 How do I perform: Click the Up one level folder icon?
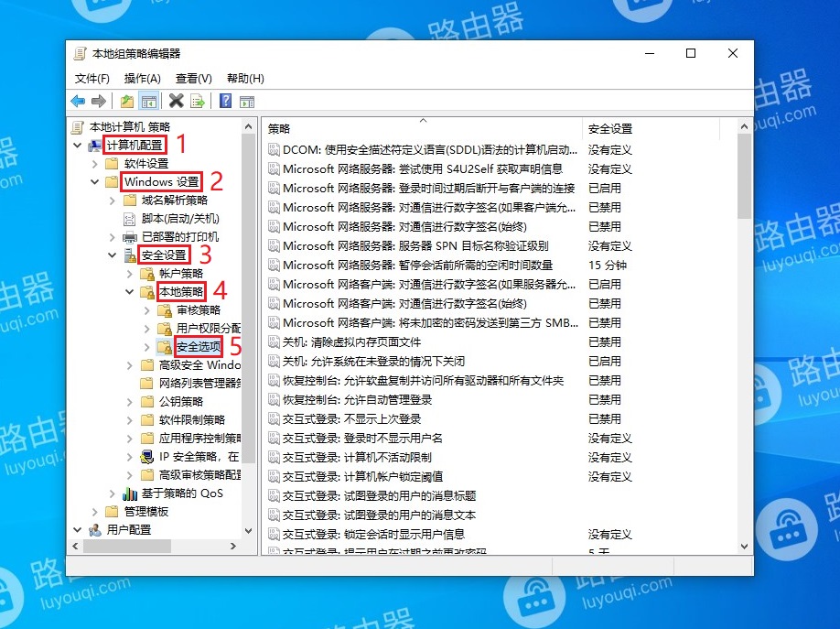(x=127, y=101)
